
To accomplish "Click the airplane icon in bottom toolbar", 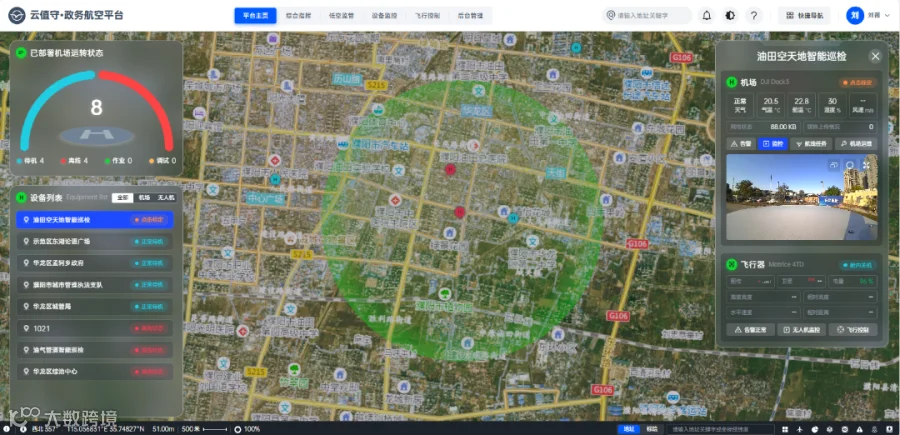I will point(800,430).
